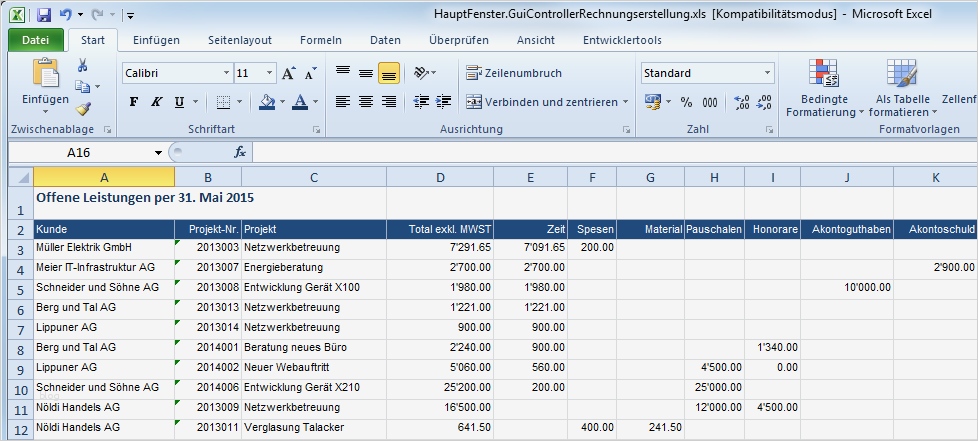
Task: Select the column D header
Action: [x=440, y=177]
